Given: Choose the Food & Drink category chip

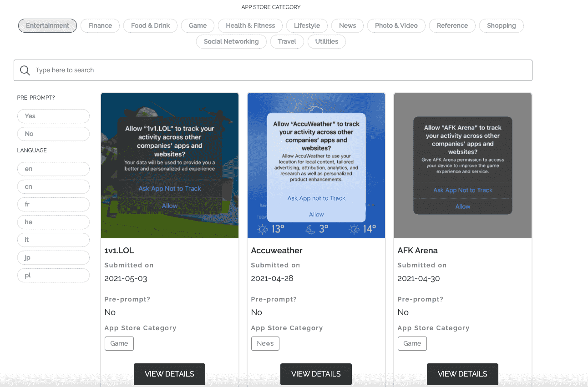Looking at the screenshot, I should [151, 25].
